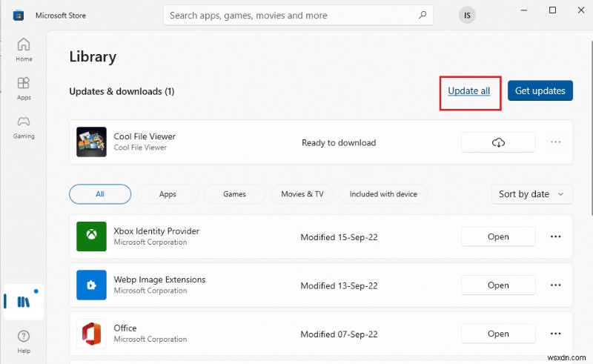Screen dimensions: 593x364
Task: Click the Cool File Viewer thumbnail
Action: [x=91, y=142]
